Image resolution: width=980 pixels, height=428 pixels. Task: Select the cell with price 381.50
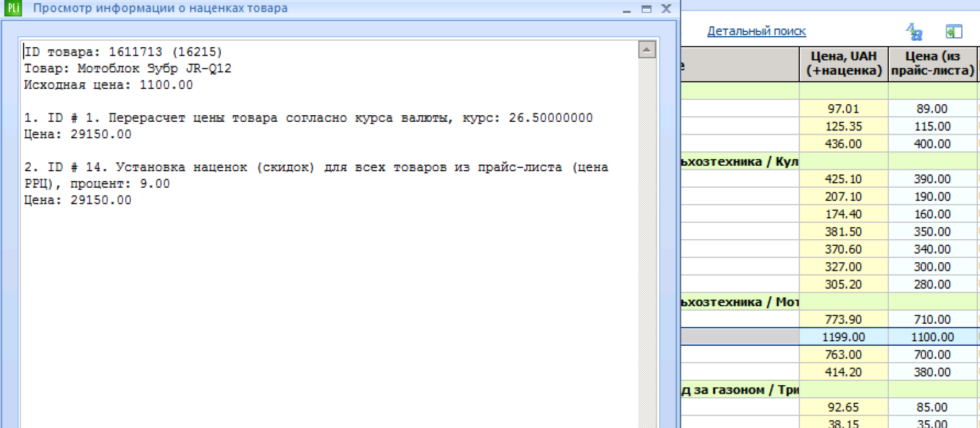click(844, 232)
